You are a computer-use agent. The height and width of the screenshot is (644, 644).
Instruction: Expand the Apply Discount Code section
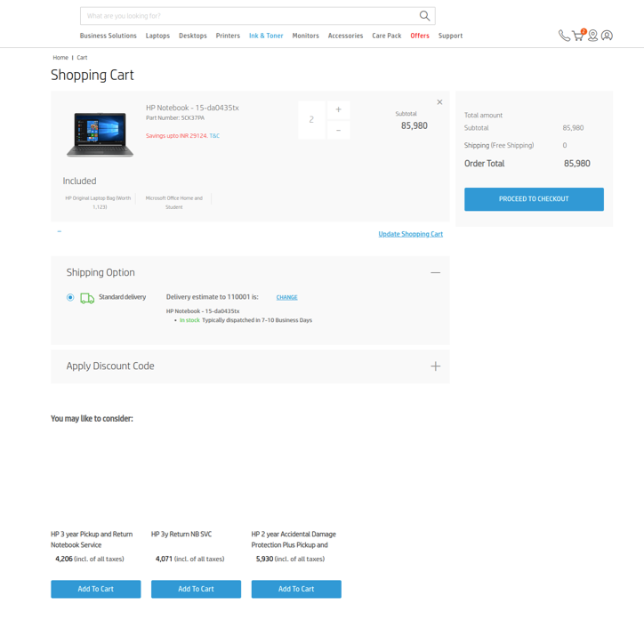pos(435,366)
